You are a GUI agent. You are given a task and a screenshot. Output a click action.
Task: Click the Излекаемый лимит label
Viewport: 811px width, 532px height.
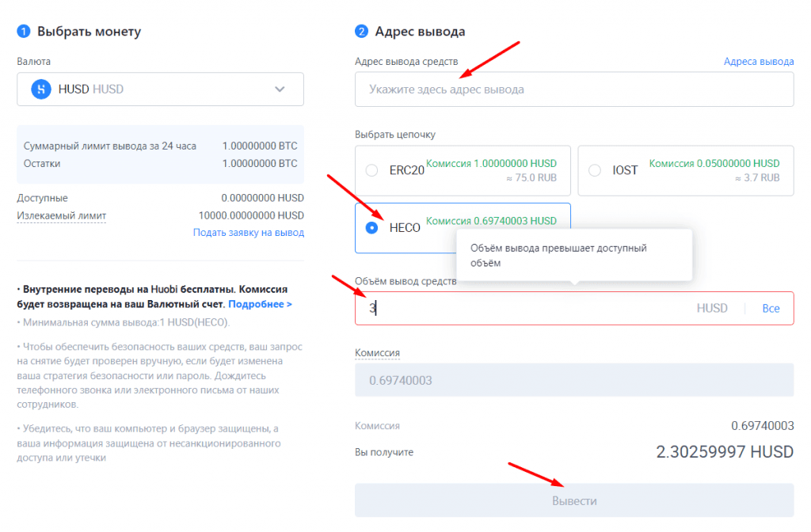pyautogui.click(x=62, y=215)
